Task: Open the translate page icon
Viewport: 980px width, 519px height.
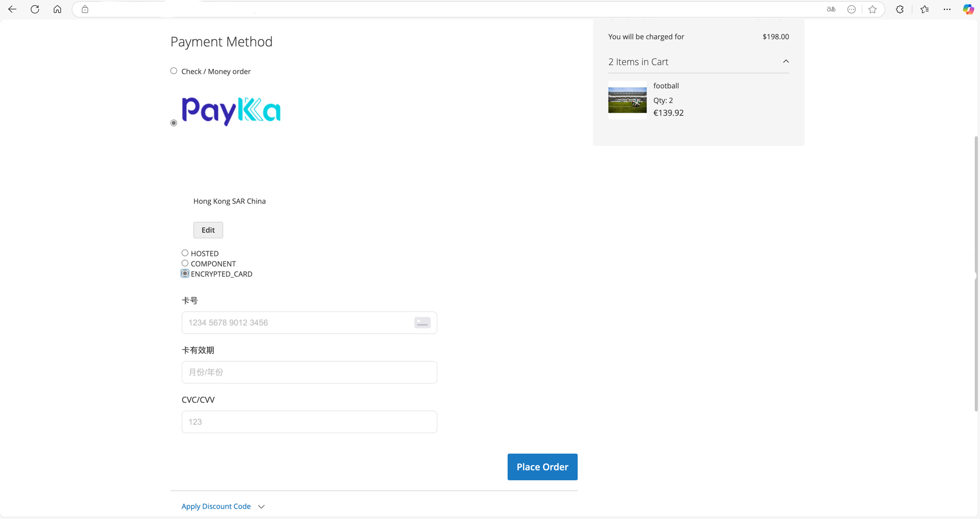Action: point(831,9)
